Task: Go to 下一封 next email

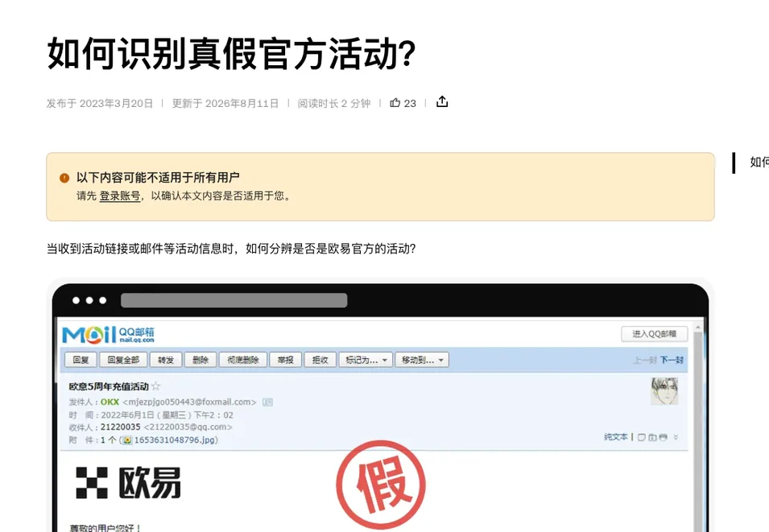Action: pos(672,360)
